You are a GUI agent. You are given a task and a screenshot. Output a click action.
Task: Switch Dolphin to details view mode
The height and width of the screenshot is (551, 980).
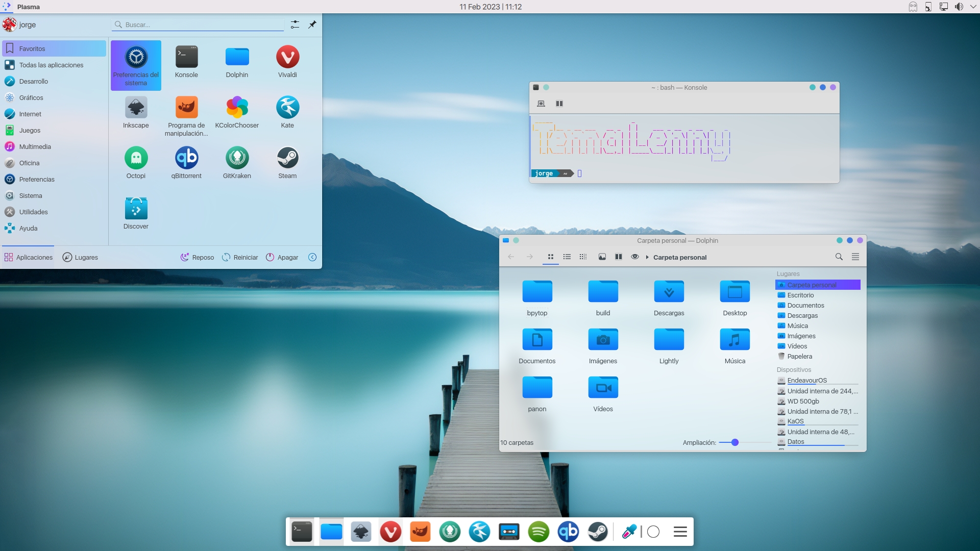pos(583,257)
